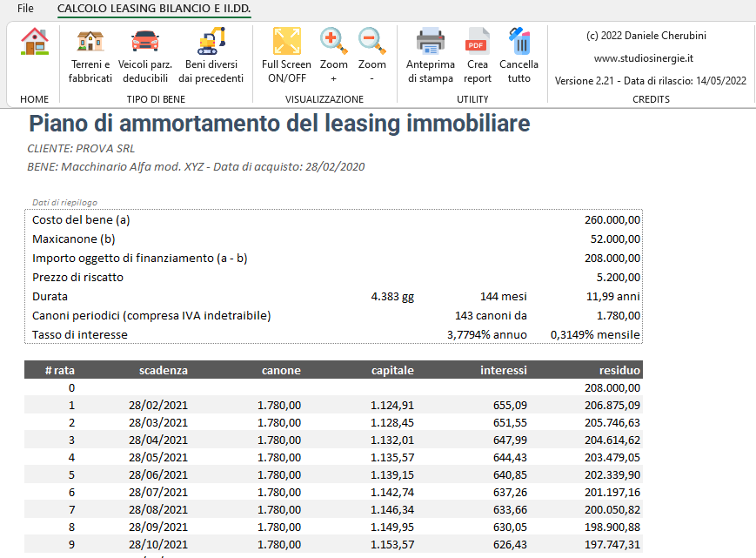Toggle Full Screen ON/OFF
The width and height of the screenshot is (756, 558).
(x=286, y=57)
